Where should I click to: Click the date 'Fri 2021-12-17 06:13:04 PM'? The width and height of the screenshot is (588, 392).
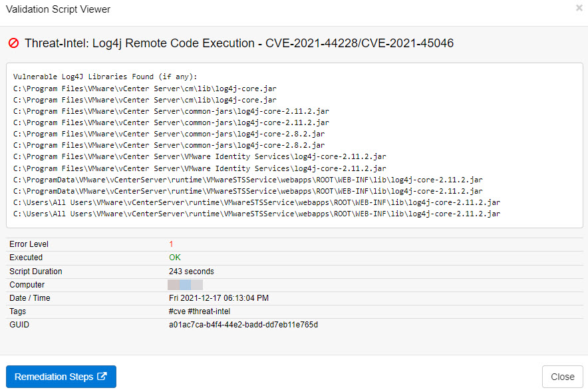tap(219, 298)
